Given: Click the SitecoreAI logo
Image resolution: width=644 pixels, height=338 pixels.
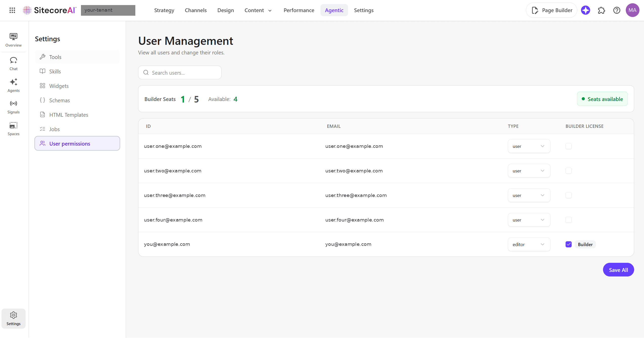Looking at the screenshot, I should [50, 10].
